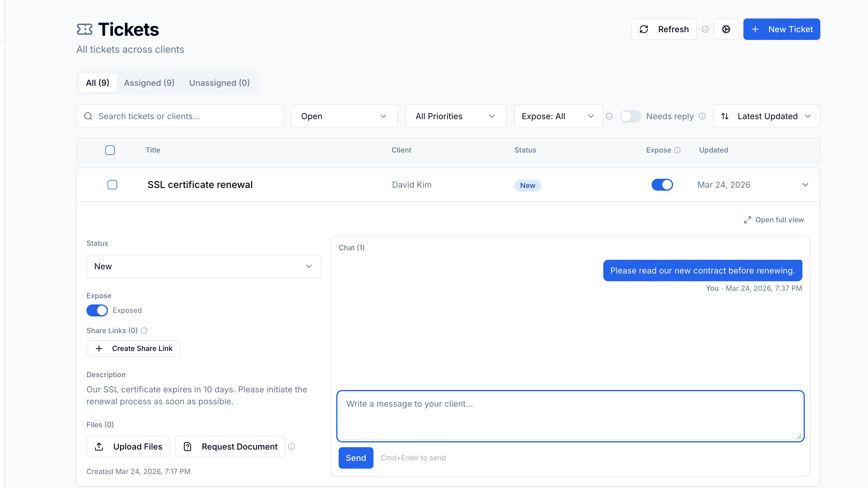Screen dimensions: 868x488
Task: Click the document icon in Request Document
Action: (x=187, y=447)
